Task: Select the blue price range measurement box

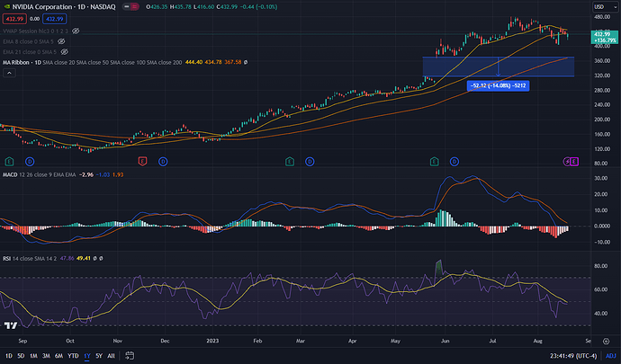Action: 499,67
